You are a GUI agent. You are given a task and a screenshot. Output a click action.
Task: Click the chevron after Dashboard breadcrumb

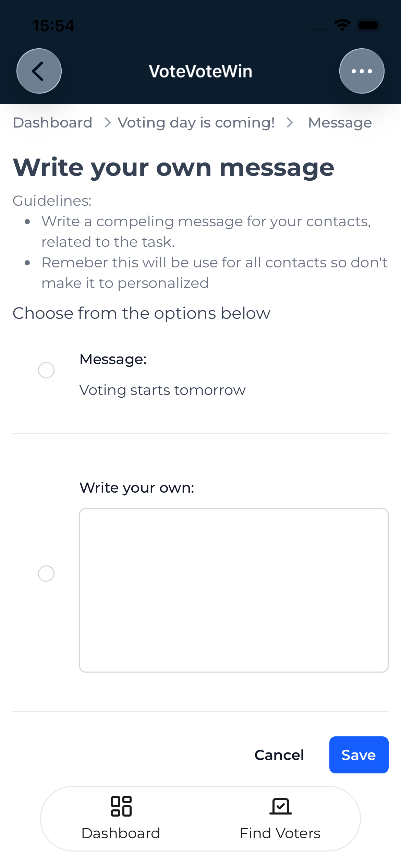(x=108, y=122)
